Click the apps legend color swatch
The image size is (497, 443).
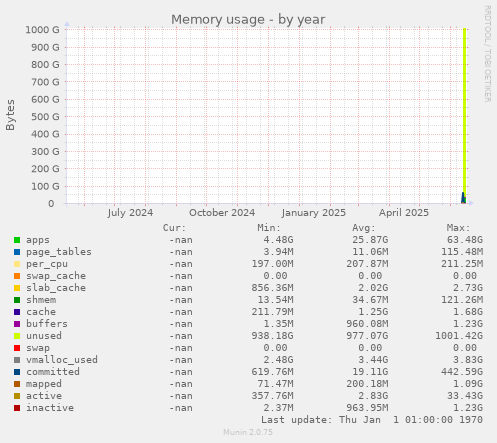click(x=17, y=240)
